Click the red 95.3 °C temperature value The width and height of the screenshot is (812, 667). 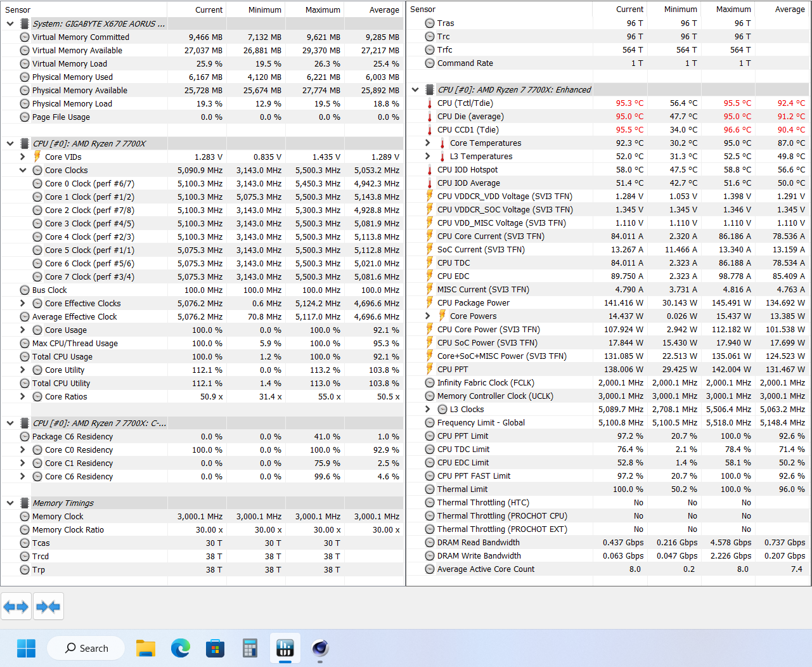tap(629, 103)
